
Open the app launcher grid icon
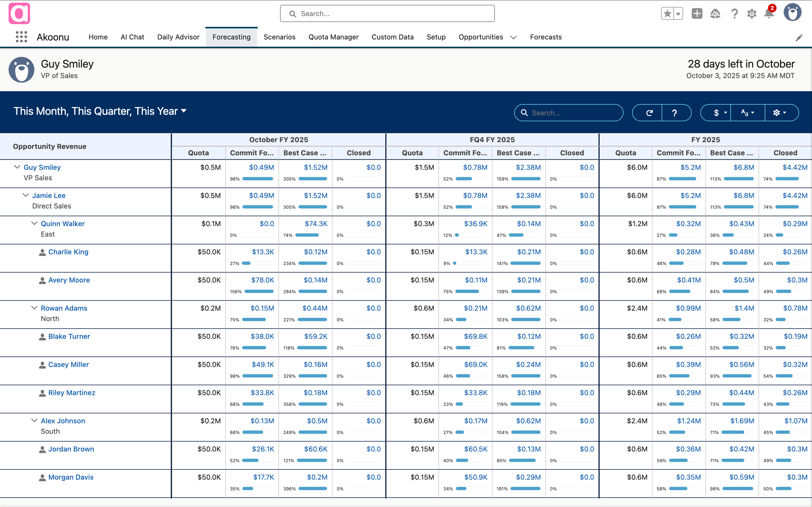(21, 37)
